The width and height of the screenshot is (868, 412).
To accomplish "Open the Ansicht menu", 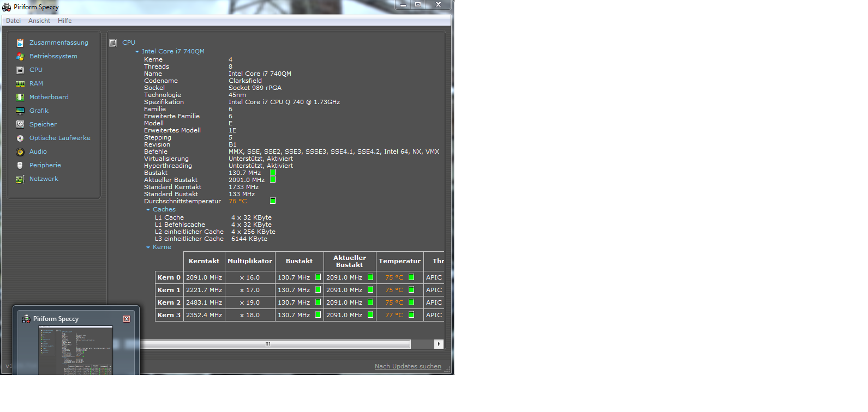I will pyautogui.click(x=39, y=21).
